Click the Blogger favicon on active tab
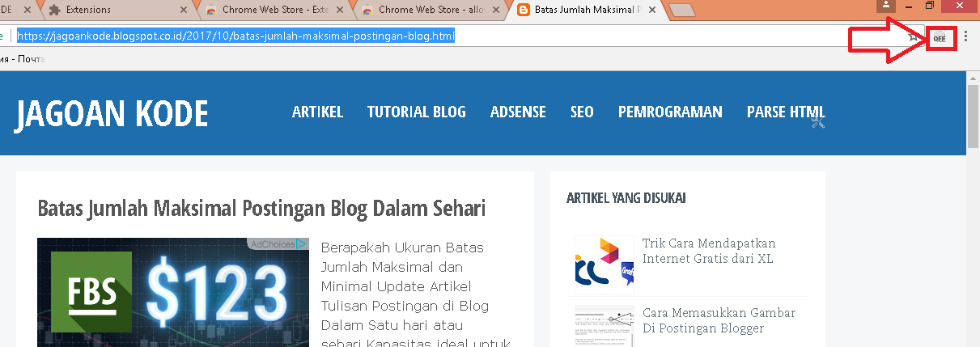This screenshot has width=980, height=347. click(524, 11)
